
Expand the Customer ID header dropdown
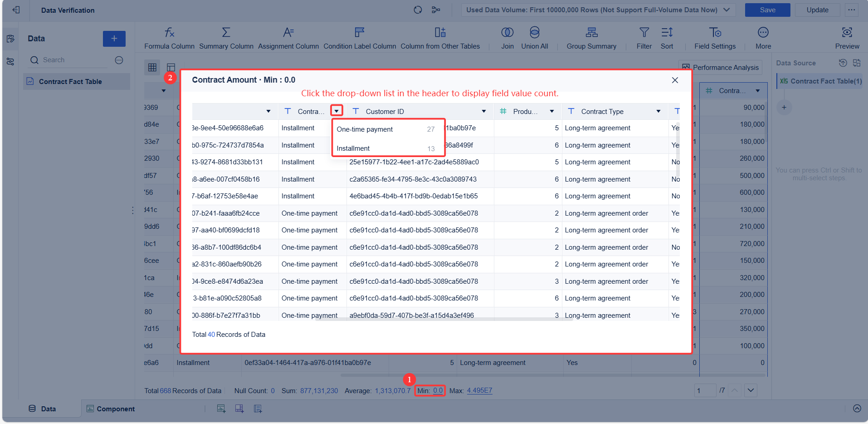point(484,111)
